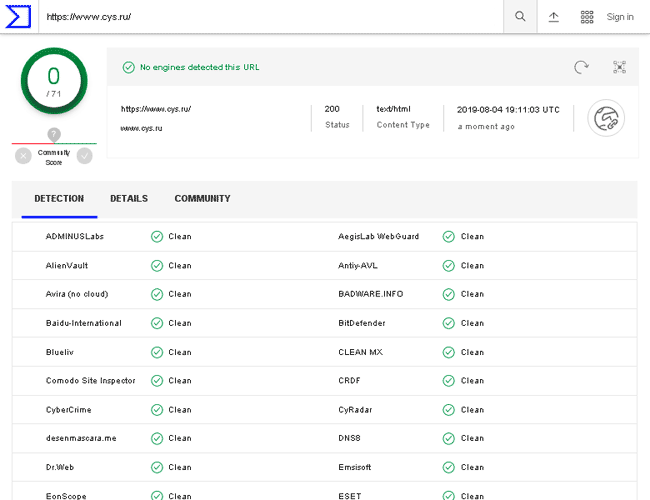
Task: Select the 'AegisLab WebGuard' engine name
Action: point(378,236)
